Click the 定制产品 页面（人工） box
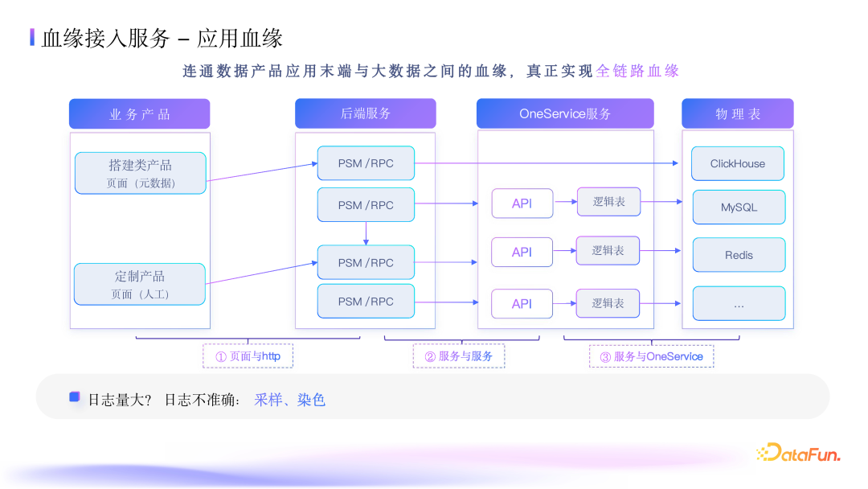This screenshot has width=868, height=489. 141,284
